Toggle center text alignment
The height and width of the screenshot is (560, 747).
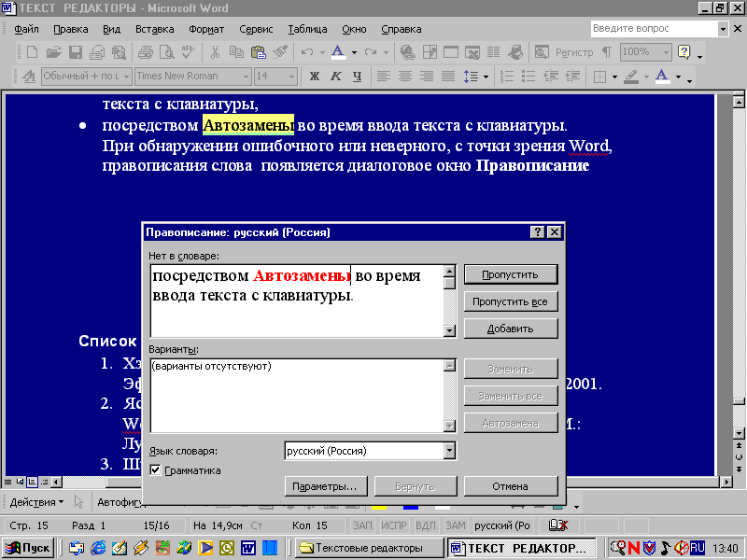tap(405, 77)
